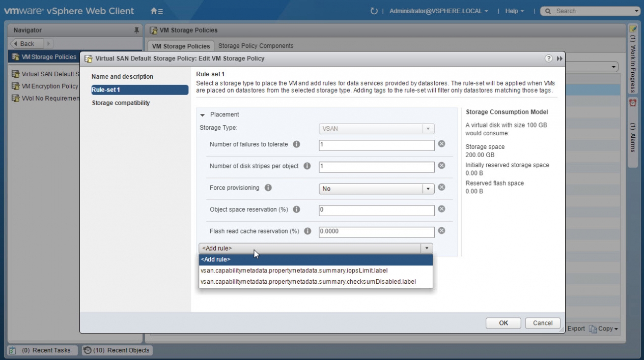Show info for Number of disk stripes per object
The width and height of the screenshot is (644, 360).
coord(307,166)
